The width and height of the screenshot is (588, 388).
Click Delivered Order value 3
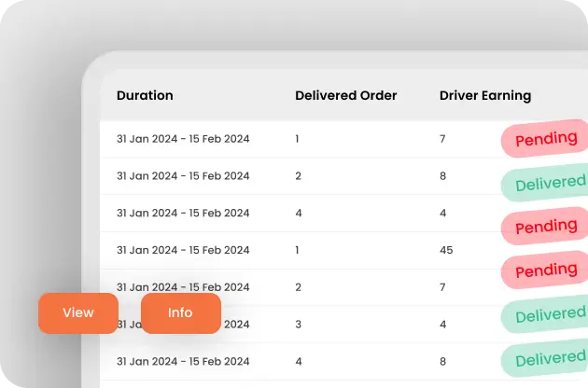(x=298, y=325)
